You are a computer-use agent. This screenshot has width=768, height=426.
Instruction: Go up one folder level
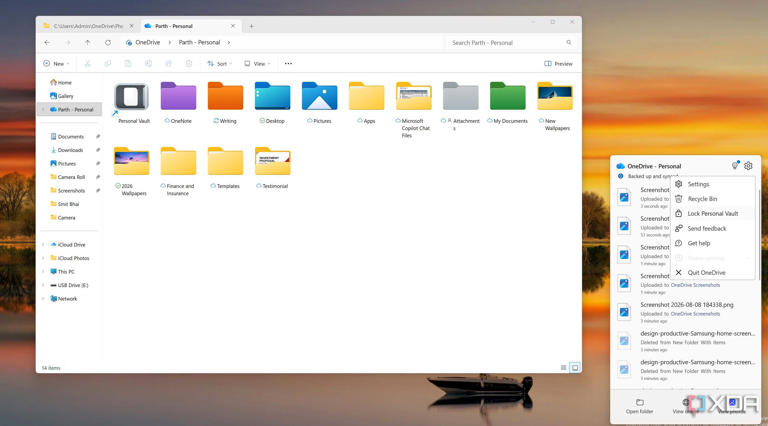(x=87, y=43)
